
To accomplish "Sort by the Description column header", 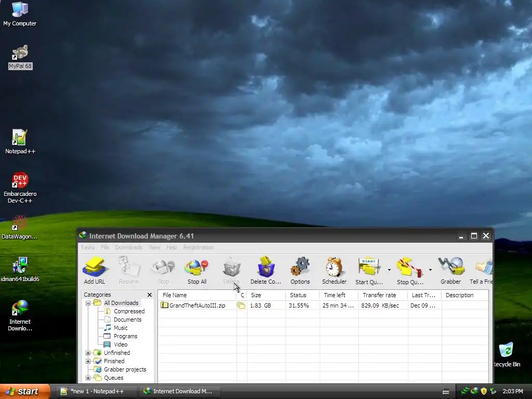I will click(465, 295).
